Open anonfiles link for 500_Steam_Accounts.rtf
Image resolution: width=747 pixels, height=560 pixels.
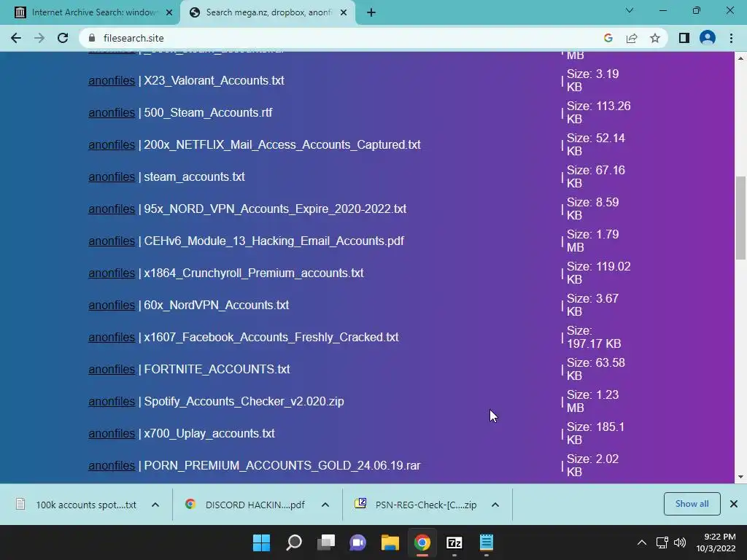112,112
